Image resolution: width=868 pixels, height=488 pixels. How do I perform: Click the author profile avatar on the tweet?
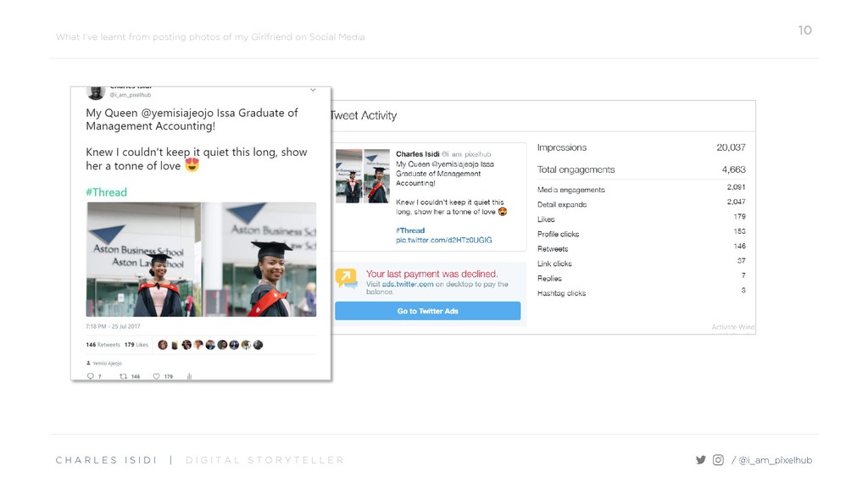[96, 91]
